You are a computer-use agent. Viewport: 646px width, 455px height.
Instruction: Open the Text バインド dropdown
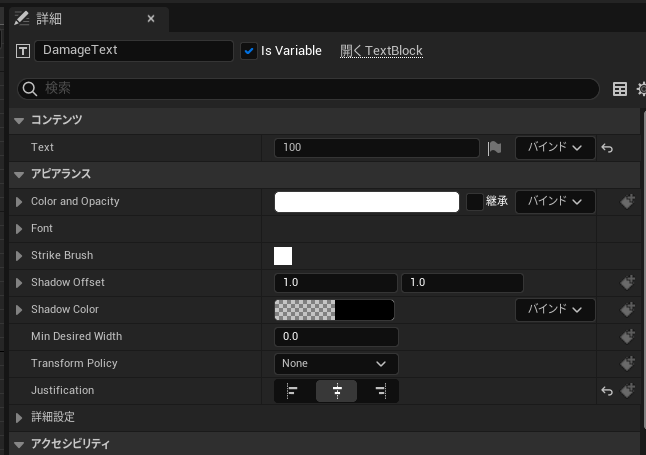click(x=555, y=148)
